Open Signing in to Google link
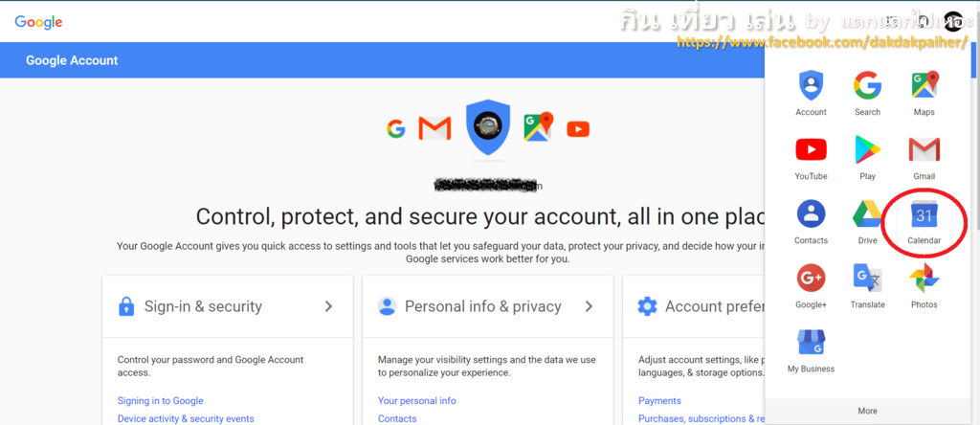The image size is (980, 425). [160, 401]
